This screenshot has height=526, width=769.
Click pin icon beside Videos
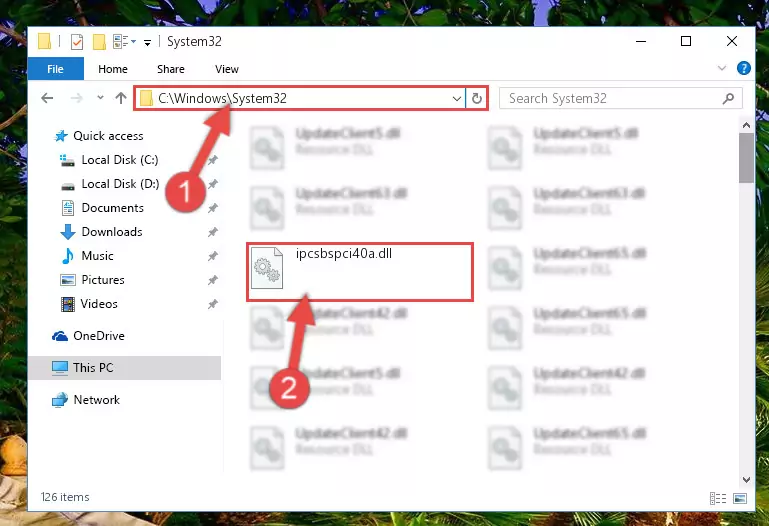pos(213,304)
